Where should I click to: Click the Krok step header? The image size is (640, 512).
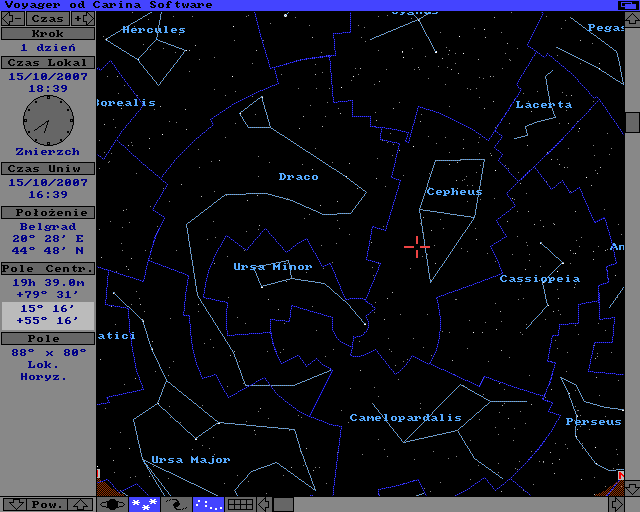pos(47,33)
